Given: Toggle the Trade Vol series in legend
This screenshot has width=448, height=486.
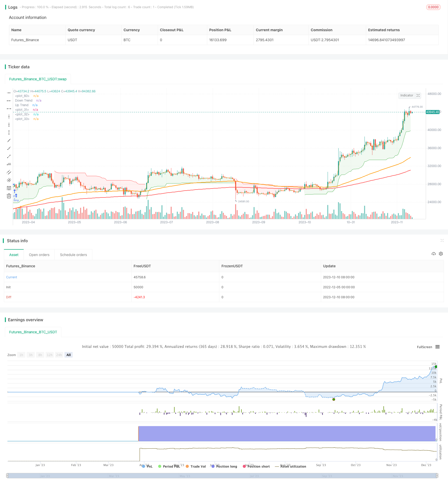Looking at the screenshot, I should [x=196, y=466].
